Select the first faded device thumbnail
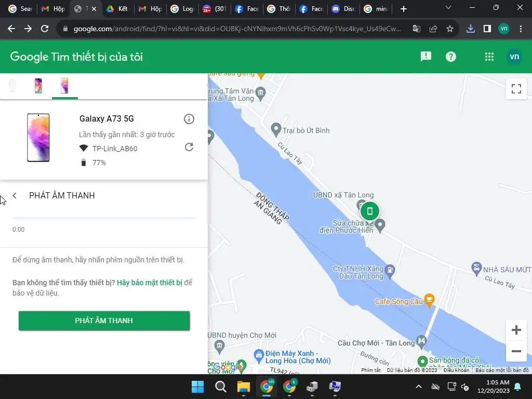Viewport: 532px width, 399px height. 12,86
